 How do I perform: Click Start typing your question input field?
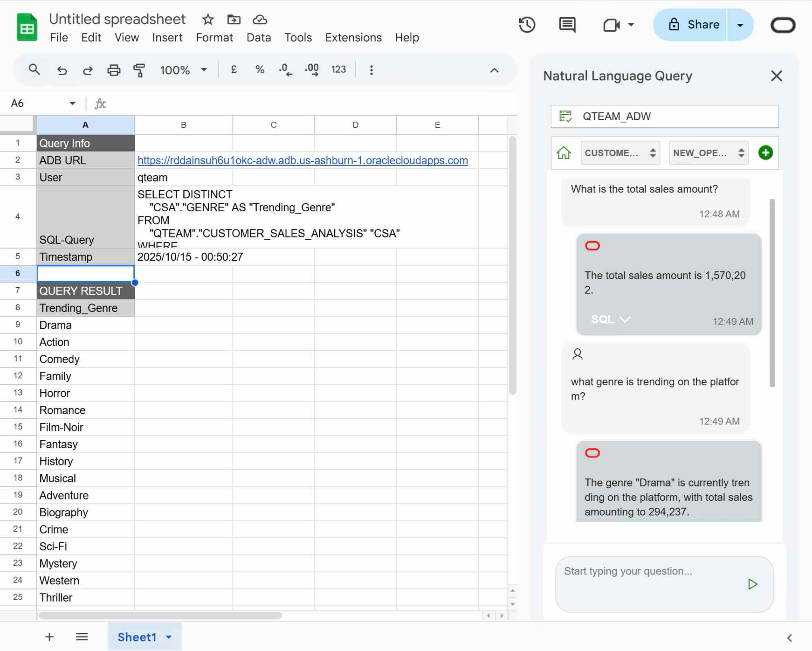click(x=648, y=571)
